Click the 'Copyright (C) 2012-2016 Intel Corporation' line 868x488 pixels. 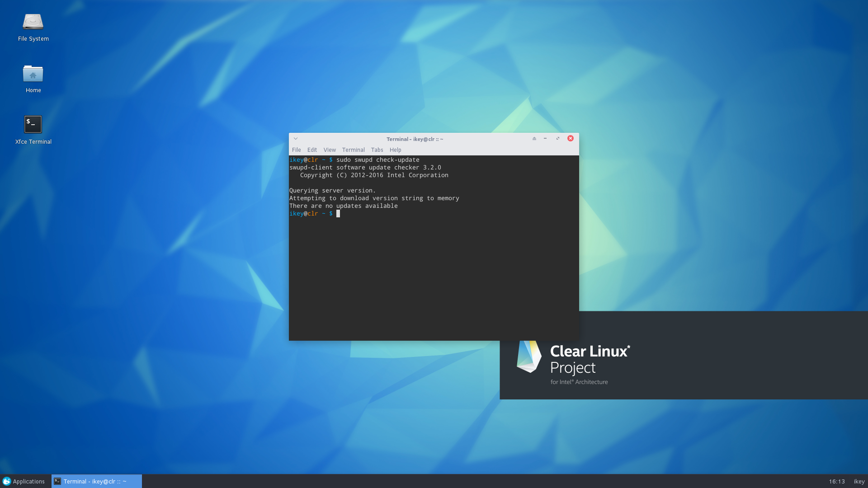(x=374, y=175)
